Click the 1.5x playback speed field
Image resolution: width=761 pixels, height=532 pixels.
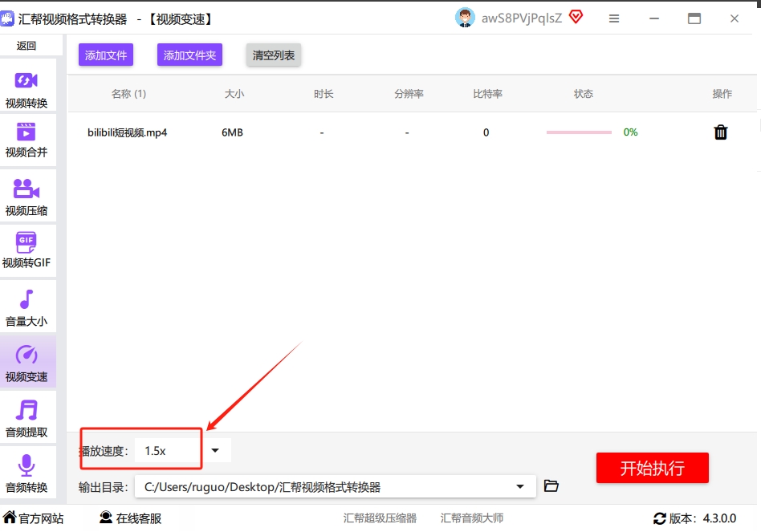(x=168, y=451)
